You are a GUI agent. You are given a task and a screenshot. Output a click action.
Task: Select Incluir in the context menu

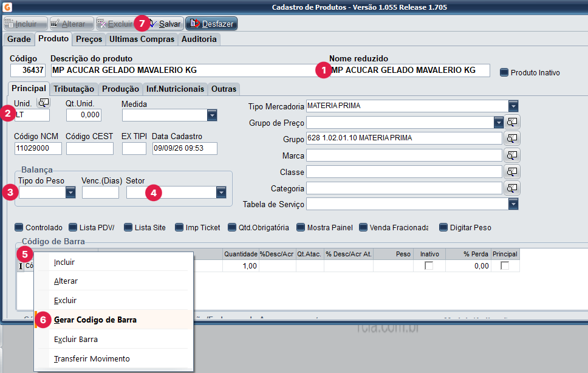point(114,262)
